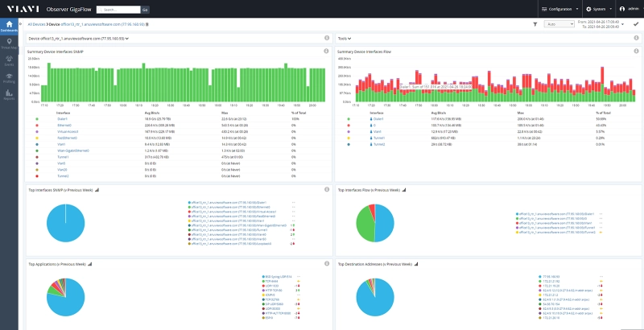Click the apply checkmark icon by date range

pos(635,24)
